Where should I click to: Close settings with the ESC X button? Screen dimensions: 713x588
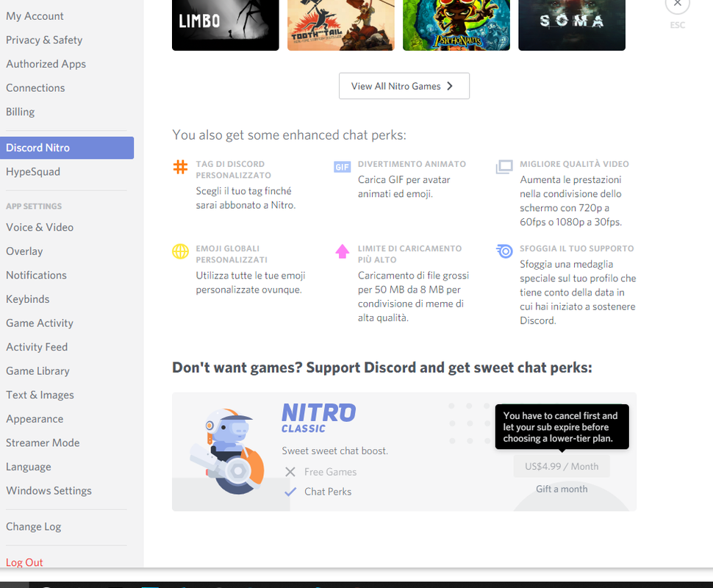tap(678, 4)
